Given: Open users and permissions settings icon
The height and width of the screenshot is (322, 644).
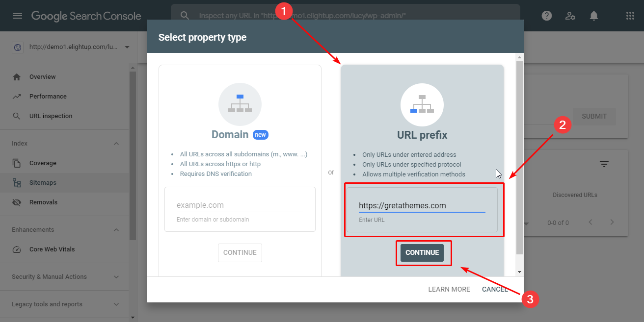Looking at the screenshot, I should click(x=570, y=16).
